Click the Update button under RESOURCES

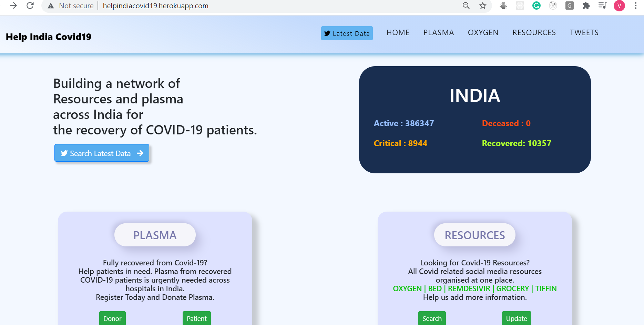[x=516, y=318]
